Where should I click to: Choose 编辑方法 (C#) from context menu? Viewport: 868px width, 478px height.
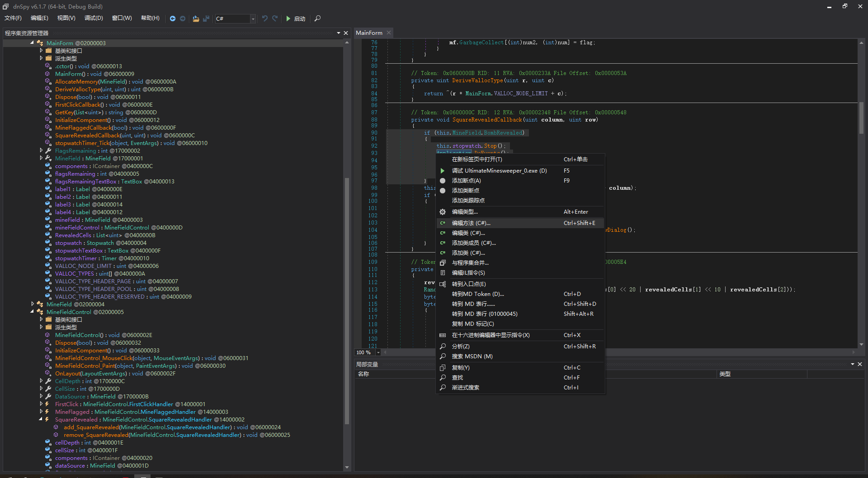471,223
